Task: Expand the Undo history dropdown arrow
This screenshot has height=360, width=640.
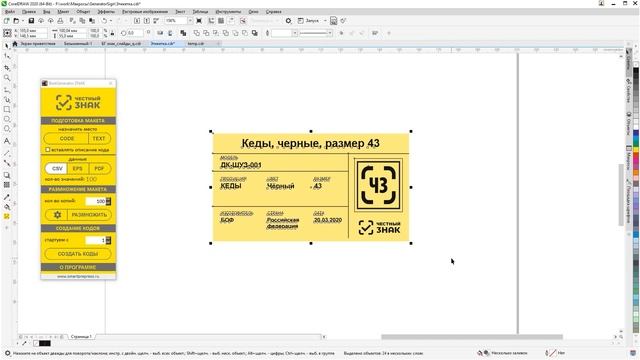Action: click(111, 20)
